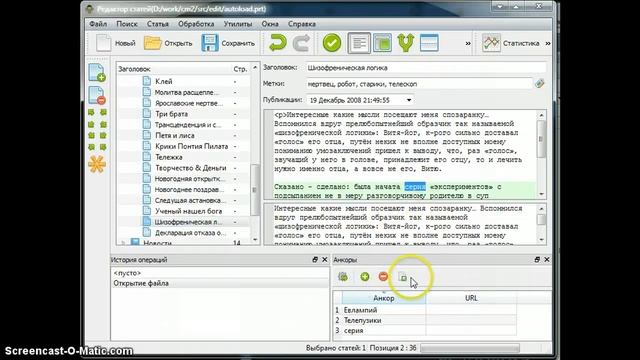Screen dimensions: 640x360
Task: Click the status bar progress bar
Action: point(470,348)
